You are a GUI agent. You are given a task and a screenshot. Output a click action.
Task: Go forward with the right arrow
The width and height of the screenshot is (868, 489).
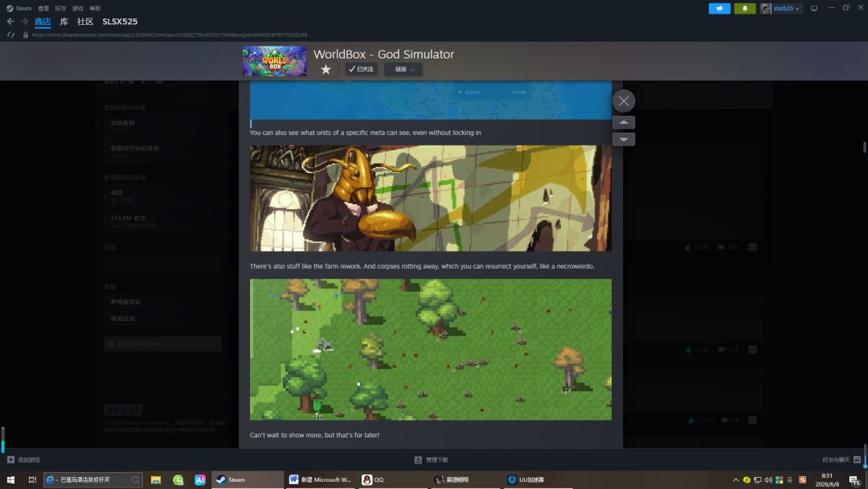(x=24, y=22)
